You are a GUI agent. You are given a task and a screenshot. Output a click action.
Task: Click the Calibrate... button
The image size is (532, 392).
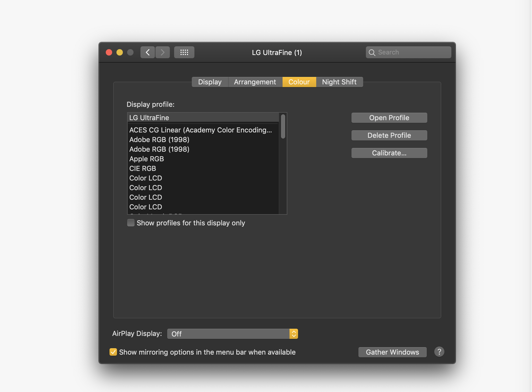point(389,153)
